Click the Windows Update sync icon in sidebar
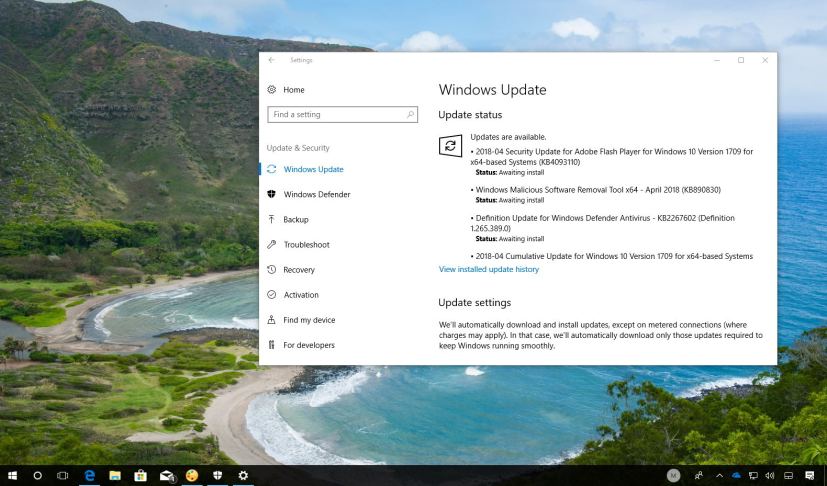The image size is (827, 486). click(272, 169)
